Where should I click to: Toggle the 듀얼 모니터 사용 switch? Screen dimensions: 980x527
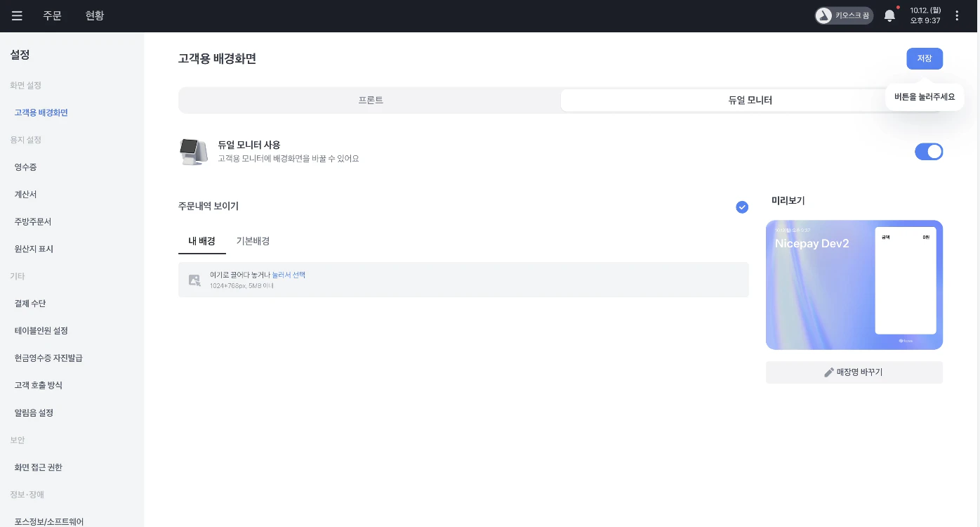point(928,152)
